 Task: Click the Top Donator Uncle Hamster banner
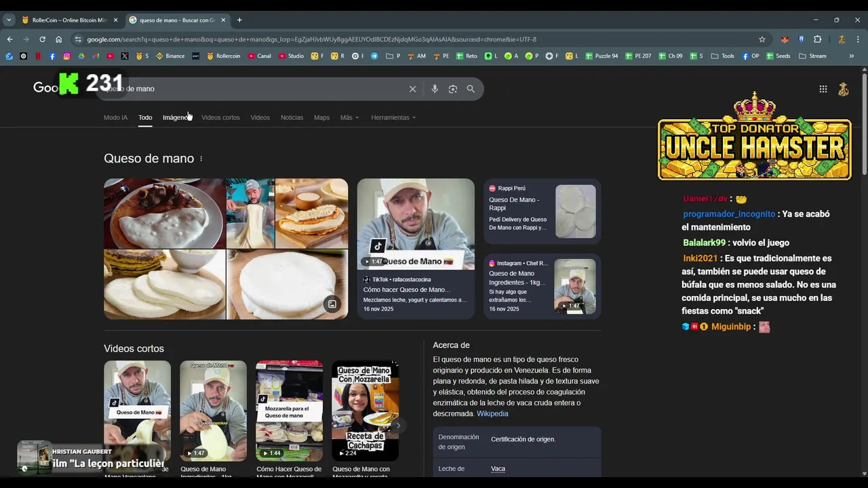click(x=755, y=137)
